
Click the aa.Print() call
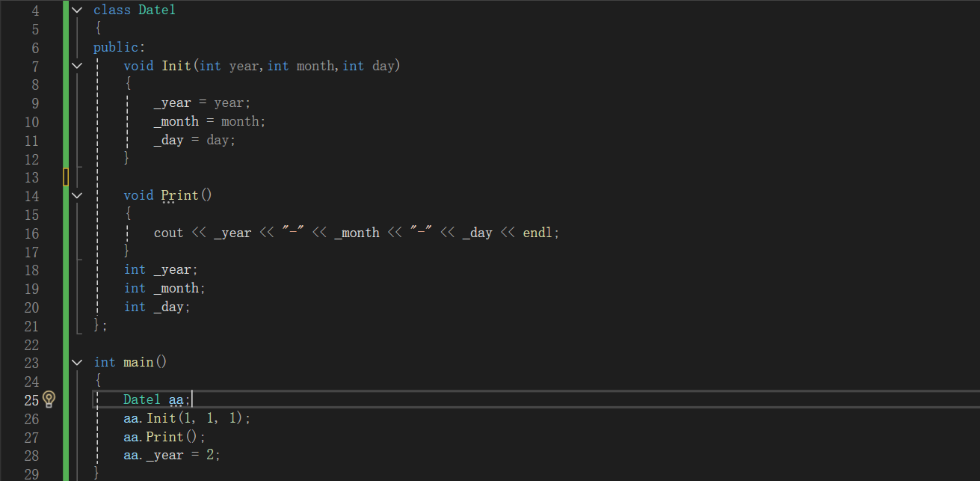click(x=164, y=437)
